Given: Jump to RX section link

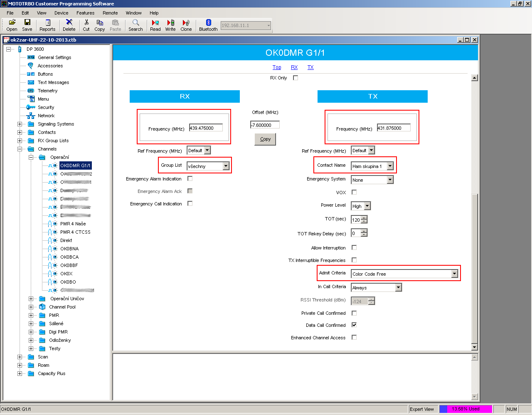Looking at the screenshot, I should [x=294, y=67].
